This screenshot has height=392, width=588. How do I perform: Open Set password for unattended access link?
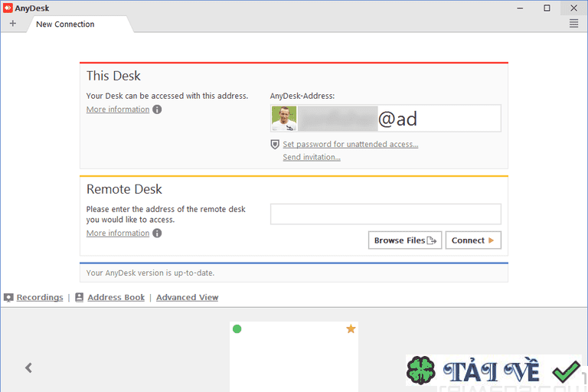click(350, 145)
